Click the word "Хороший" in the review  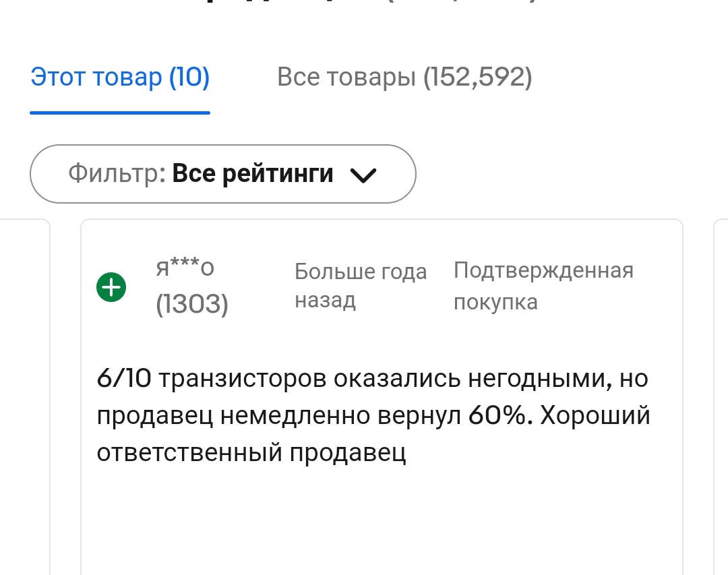point(595,416)
